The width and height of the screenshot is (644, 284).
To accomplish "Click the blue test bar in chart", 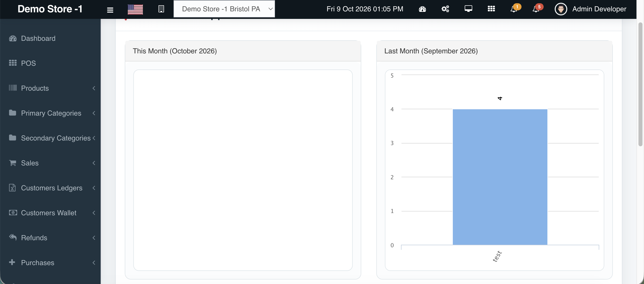I will pos(500,177).
